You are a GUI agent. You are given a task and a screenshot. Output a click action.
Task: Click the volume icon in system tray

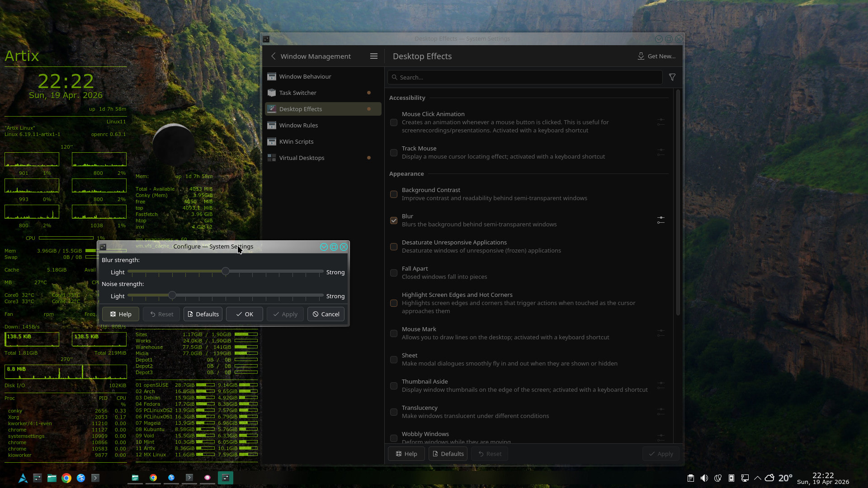point(704,478)
